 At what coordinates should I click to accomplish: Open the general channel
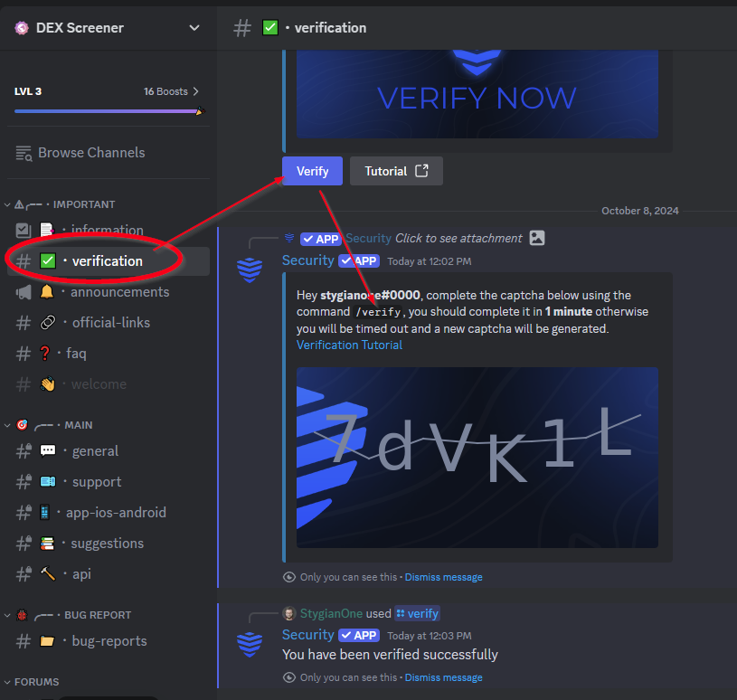tap(109, 451)
